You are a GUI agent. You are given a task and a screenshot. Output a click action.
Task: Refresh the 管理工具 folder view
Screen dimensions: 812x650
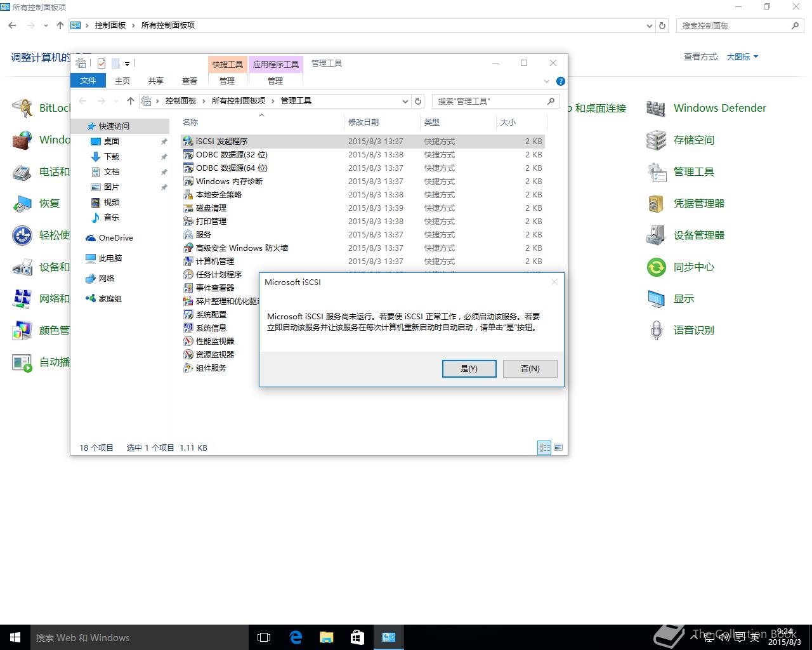(x=418, y=101)
